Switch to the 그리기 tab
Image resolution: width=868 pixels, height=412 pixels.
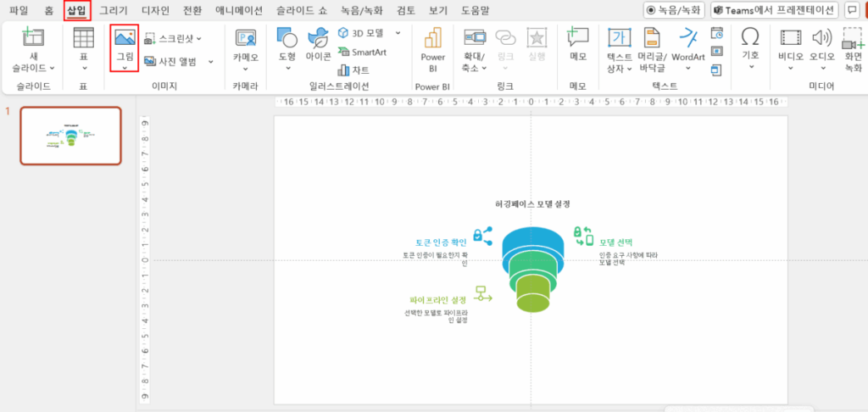point(114,10)
